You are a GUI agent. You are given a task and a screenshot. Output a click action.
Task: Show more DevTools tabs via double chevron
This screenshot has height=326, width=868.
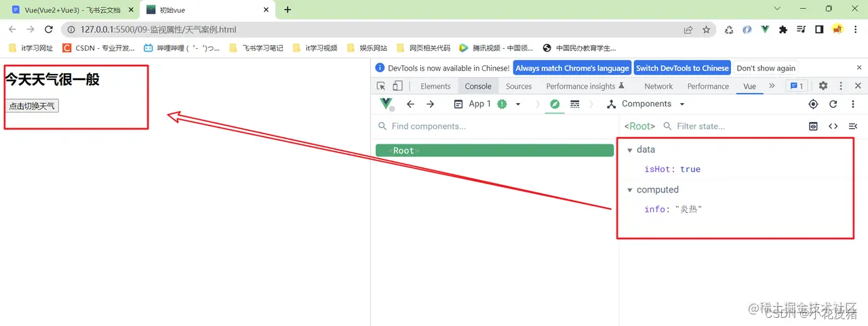coord(772,86)
